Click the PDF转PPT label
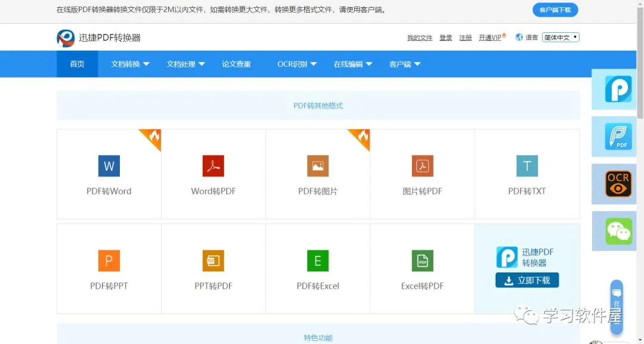The image size is (644, 344). point(109,286)
